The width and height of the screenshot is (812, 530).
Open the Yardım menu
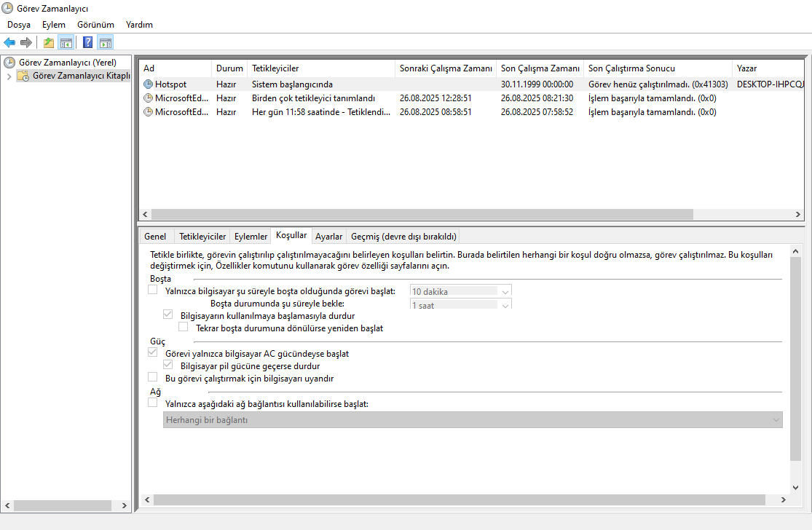(139, 25)
